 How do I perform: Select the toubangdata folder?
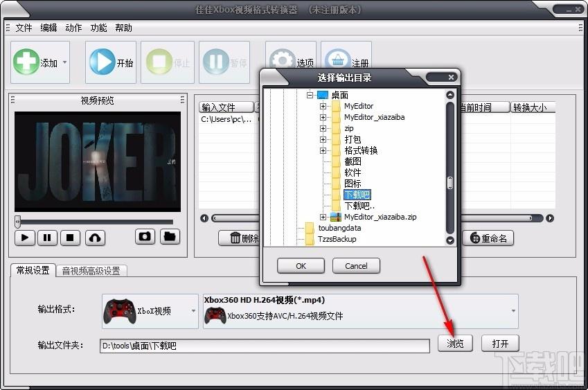point(340,228)
